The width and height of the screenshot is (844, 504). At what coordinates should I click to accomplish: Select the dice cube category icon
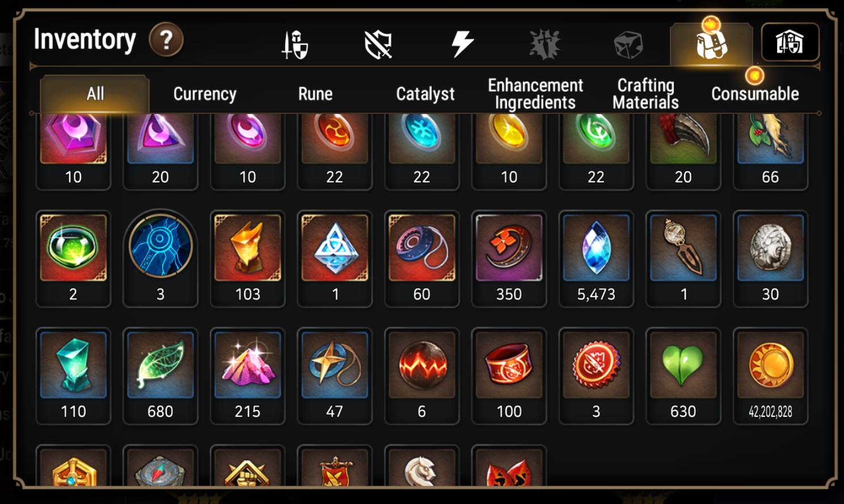628,44
